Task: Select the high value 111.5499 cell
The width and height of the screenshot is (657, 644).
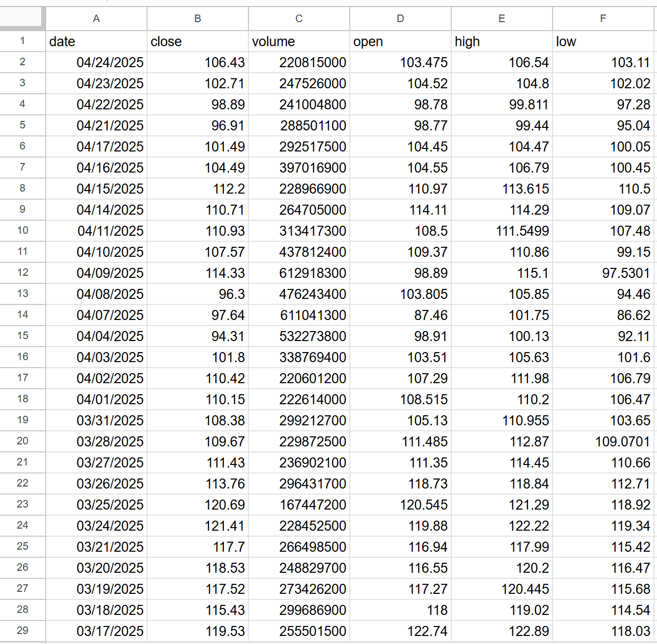Action: click(x=501, y=231)
